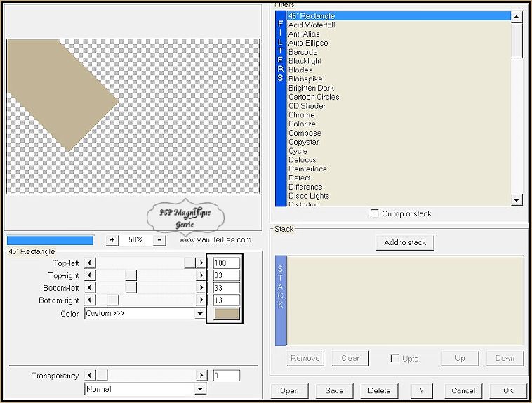Click the question mark help button
532x403 pixels.
point(421,391)
